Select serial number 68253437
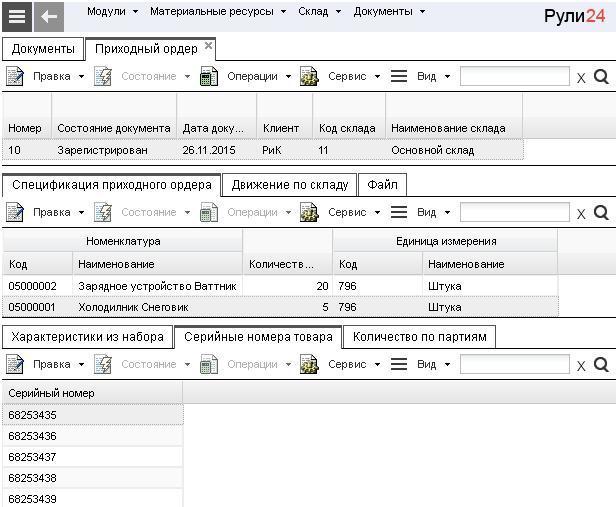Image resolution: width=616 pixels, height=507 pixels. point(93,457)
